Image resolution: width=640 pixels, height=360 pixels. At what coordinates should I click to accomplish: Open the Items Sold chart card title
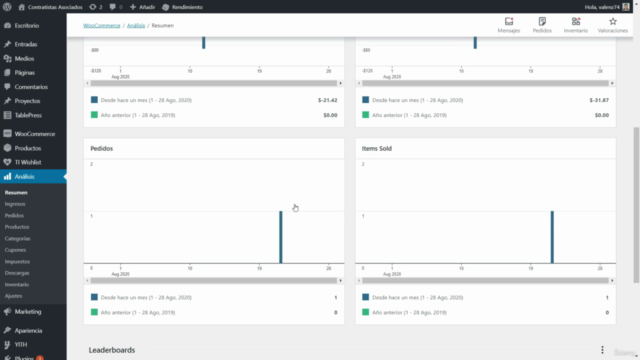point(377,148)
